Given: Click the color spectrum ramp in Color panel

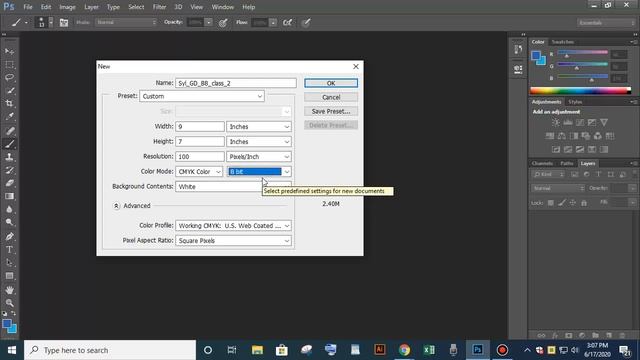Looking at the screenshot, I should tap(580, 91).
